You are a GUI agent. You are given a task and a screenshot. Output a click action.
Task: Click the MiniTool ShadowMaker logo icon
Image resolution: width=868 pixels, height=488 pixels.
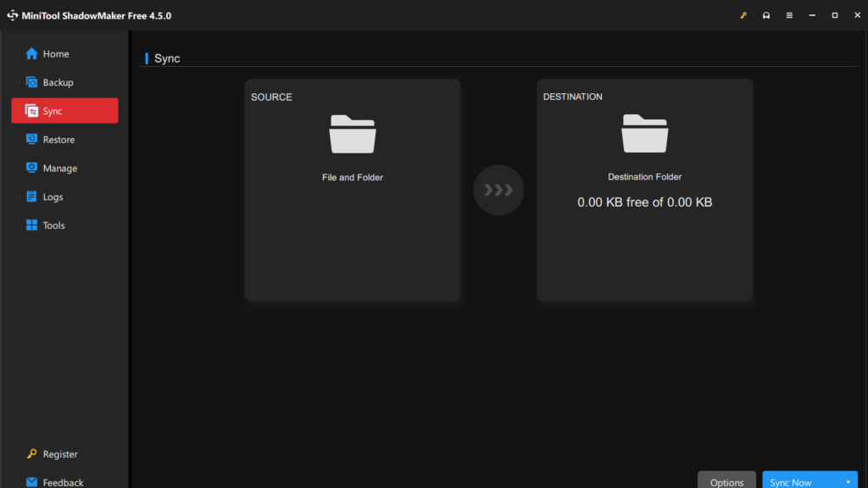coord(13,15)
